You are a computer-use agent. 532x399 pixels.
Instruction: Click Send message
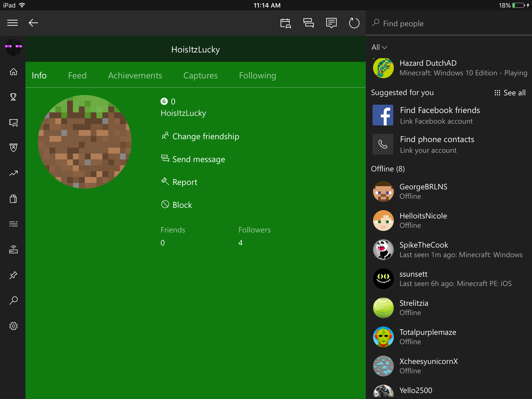click(193, 159)
